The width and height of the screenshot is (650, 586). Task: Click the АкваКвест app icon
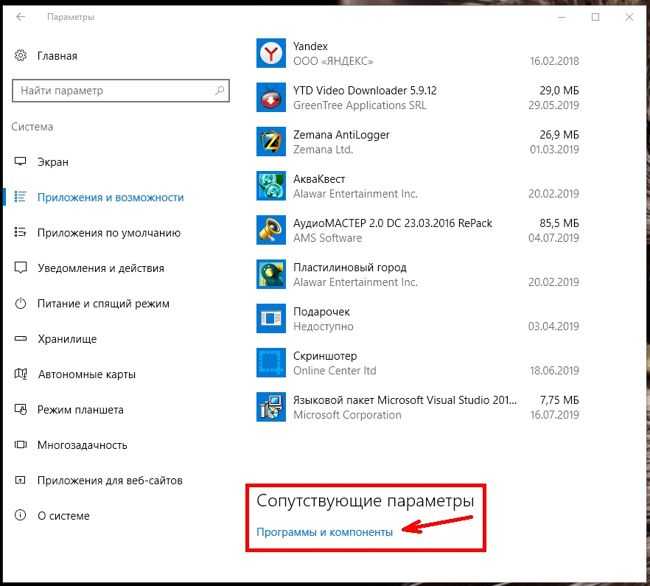coord(271,186)
